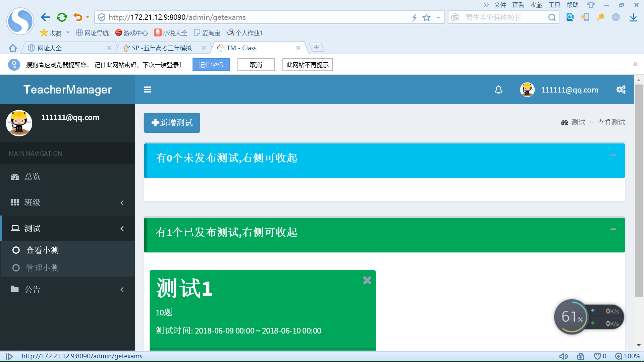Select 管理小测 sidebar radio item
The image size is (644, 362).
(x=42, y=268)
